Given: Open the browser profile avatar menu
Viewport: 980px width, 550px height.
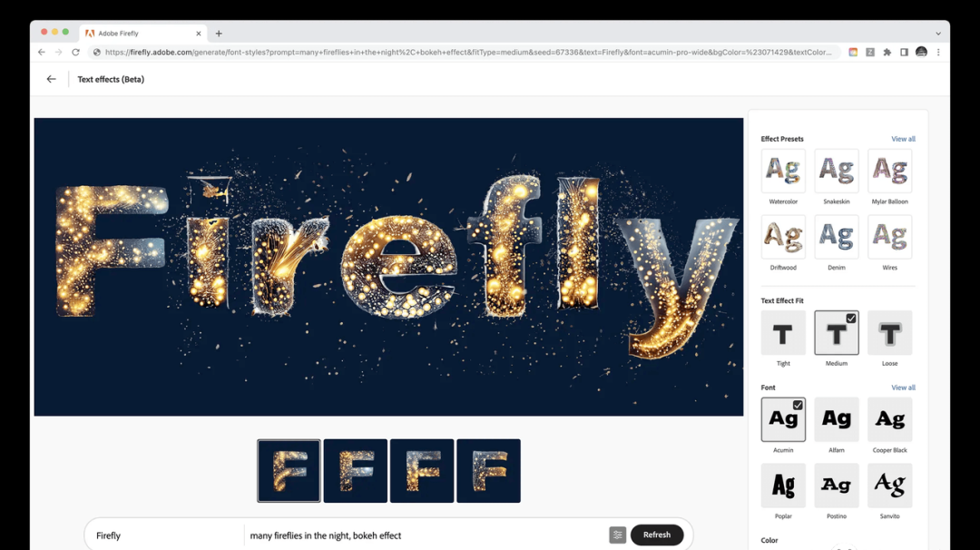Looking at the screenshot, I should click(x=921, y=53).
